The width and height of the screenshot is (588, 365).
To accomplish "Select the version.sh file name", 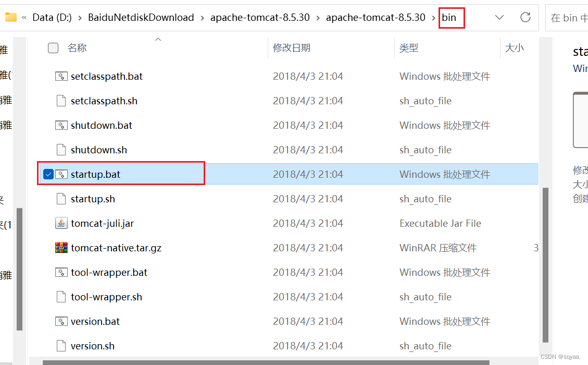I will click(92, 346).
